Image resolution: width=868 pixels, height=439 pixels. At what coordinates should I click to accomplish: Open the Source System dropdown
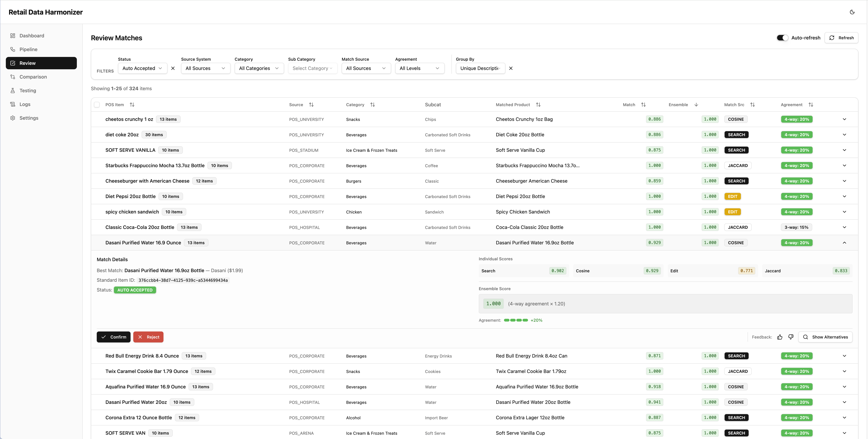click(x=206, y=68)
